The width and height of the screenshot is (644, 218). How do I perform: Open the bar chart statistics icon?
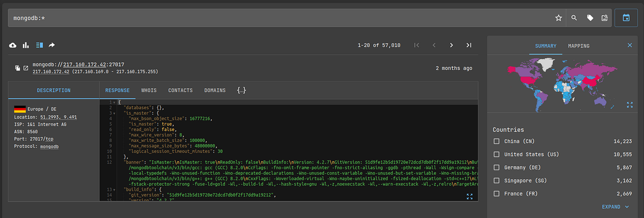26,45
